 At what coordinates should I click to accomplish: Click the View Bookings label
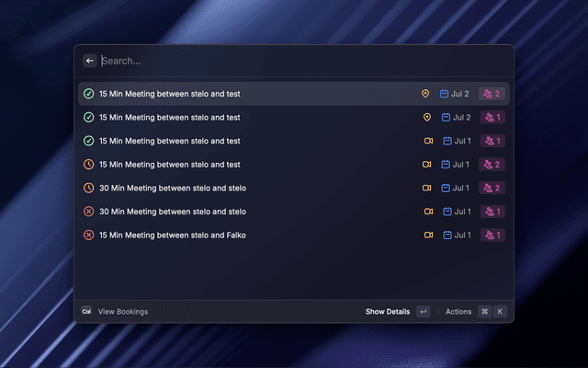tap(123, 312)
